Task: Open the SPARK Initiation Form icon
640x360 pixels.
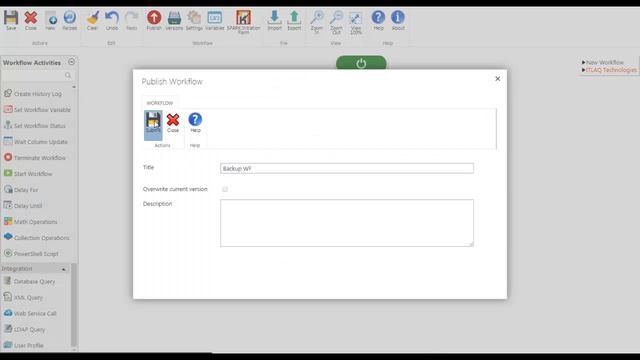Action: tap(244, 22)
